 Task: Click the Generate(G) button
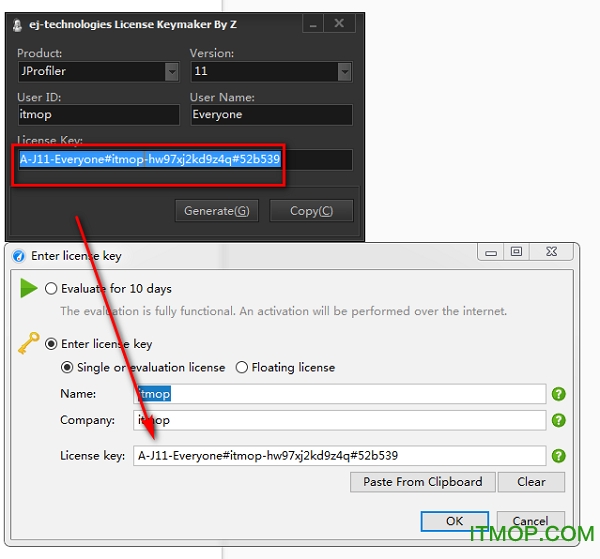(217, 211)
